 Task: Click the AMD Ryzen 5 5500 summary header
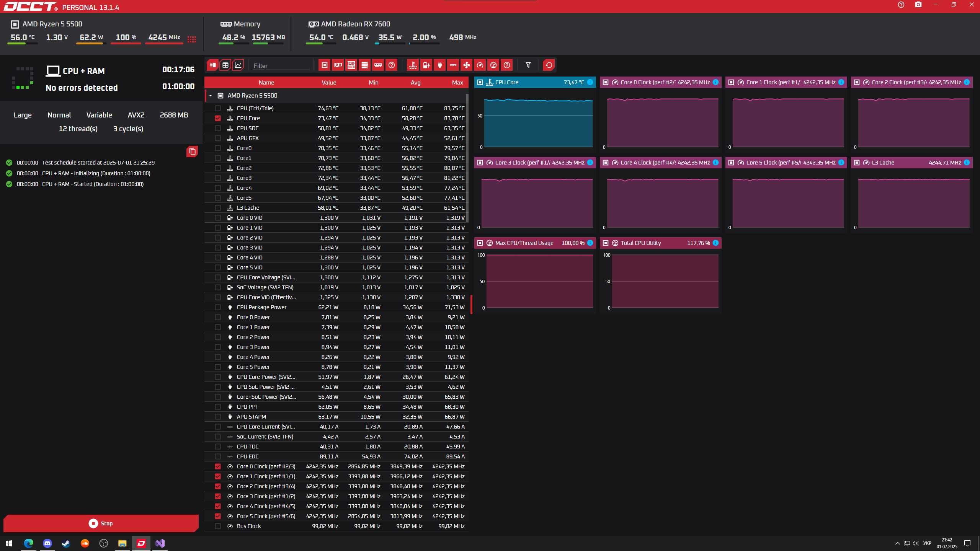(47, 24)
